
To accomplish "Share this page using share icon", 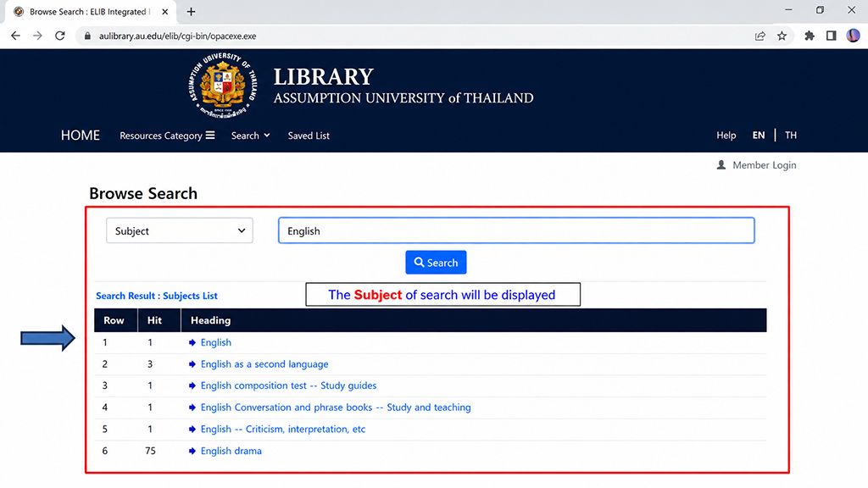I will click(x=759, y=36).
